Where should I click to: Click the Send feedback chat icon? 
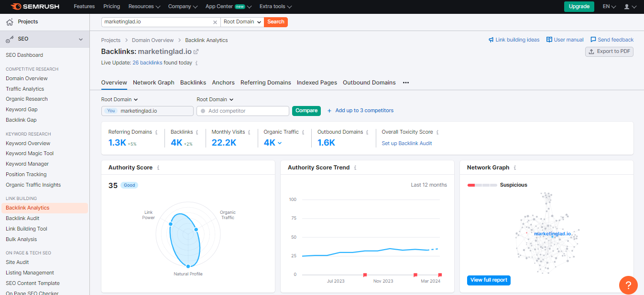pyautogui.click(x=593, y=40)
